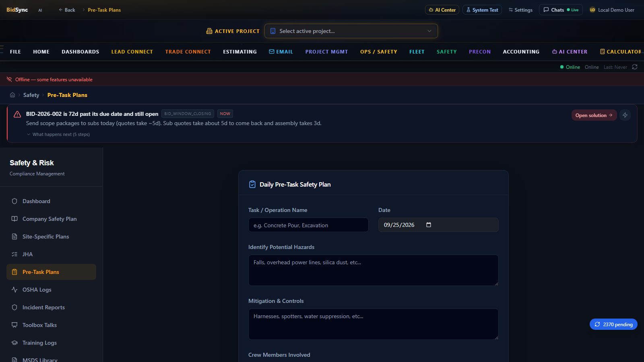Click the Task / Operation Name input field

(x=308, y=225)
